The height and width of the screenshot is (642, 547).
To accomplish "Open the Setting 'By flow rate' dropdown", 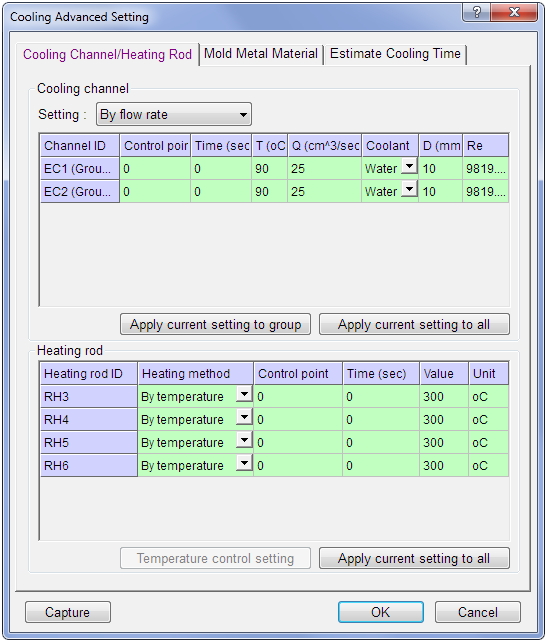I will tap(174, 114).
